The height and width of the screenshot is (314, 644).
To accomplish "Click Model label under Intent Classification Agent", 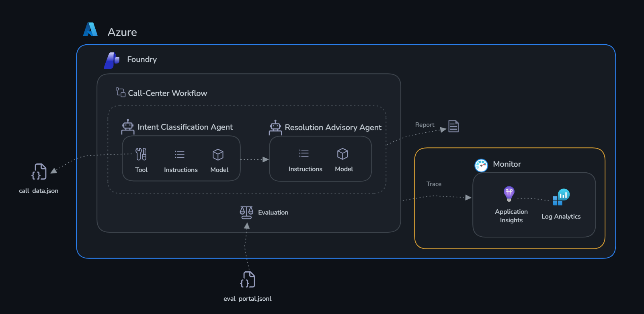I will coord(219,170).
